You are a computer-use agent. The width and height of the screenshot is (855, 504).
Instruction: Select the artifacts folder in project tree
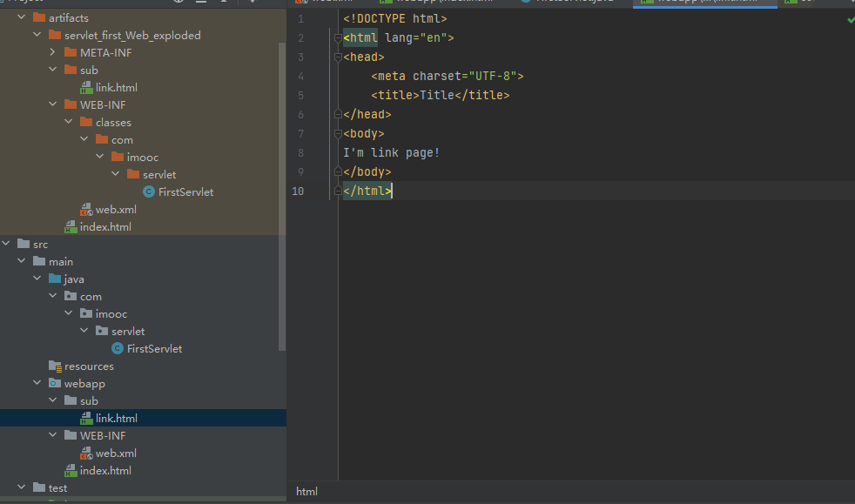(68, 18)
